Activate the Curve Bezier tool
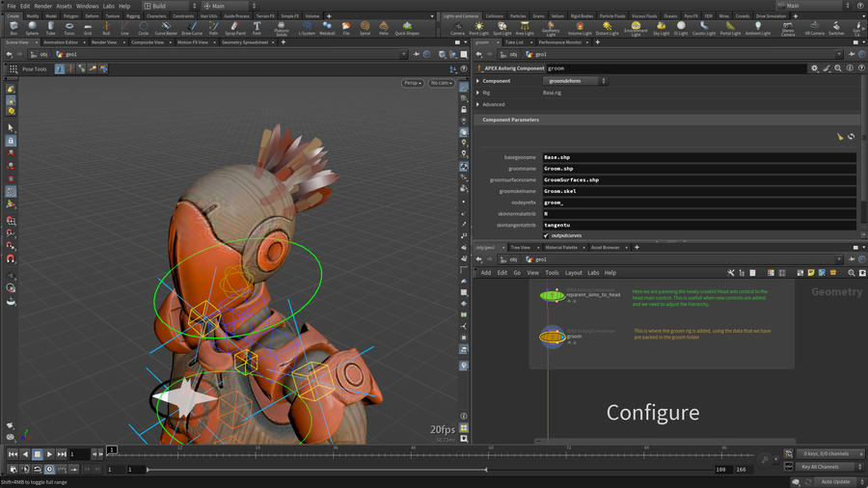 pos(166,28)
